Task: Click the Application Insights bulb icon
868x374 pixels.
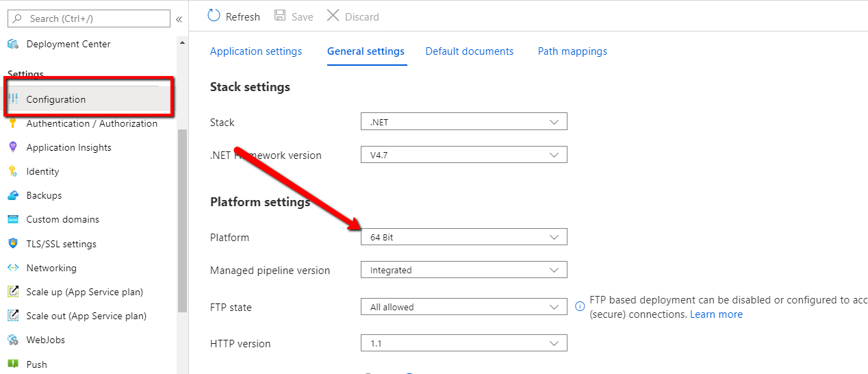Action: tap(12, 147)
